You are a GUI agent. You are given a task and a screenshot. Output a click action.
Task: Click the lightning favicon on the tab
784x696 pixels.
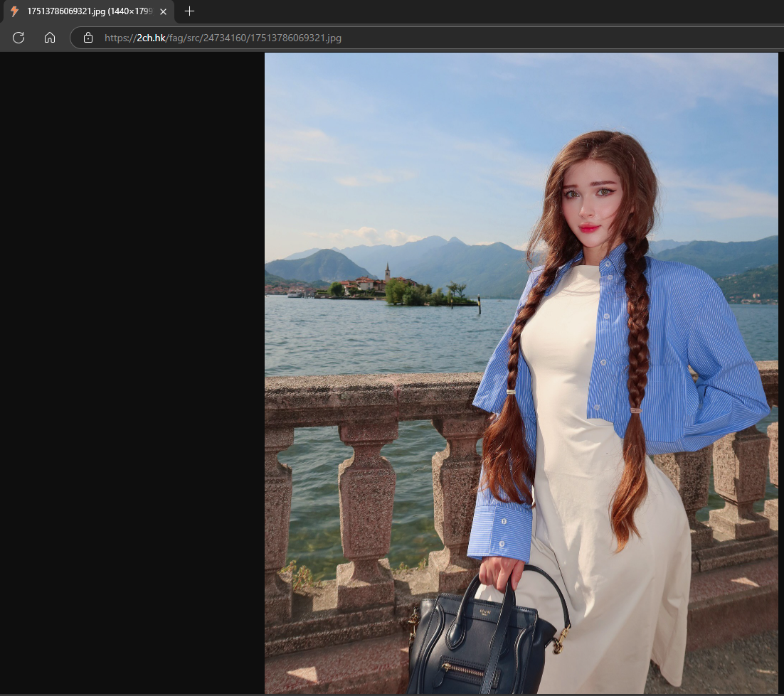14,11
